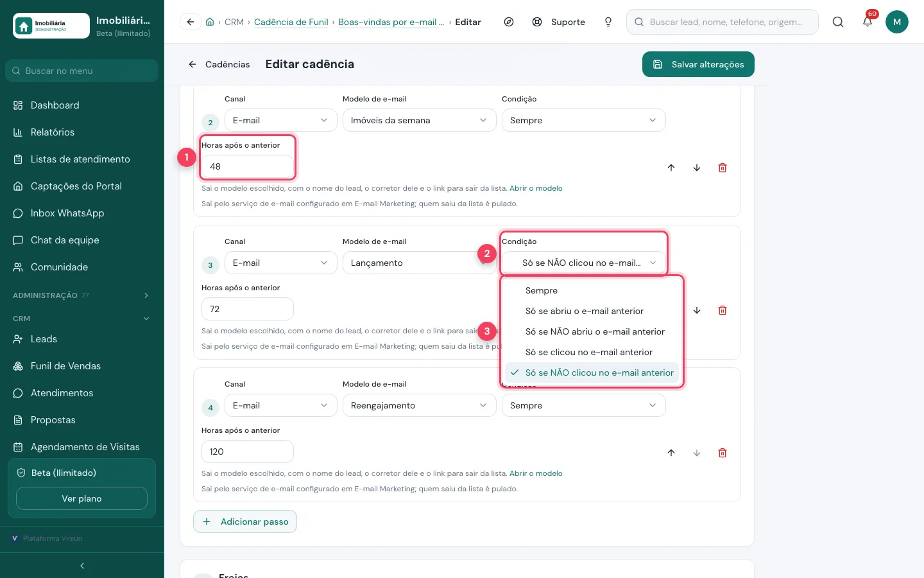
Task: Collapse the sidebar with bottom chevron
Action: (82, 566)
